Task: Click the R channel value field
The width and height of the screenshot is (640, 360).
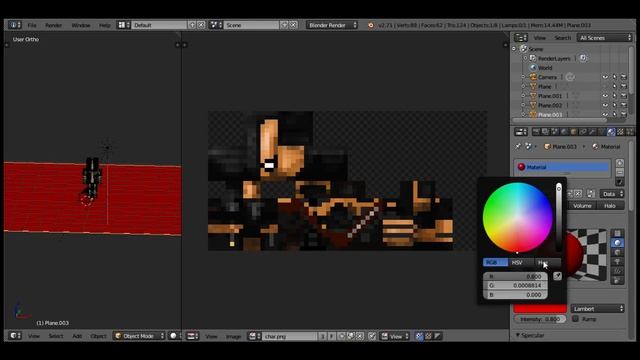Action: click(516, 276)
